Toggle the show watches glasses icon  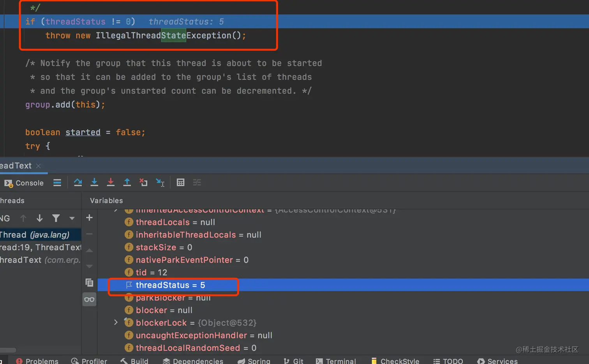tap(89, 299)
